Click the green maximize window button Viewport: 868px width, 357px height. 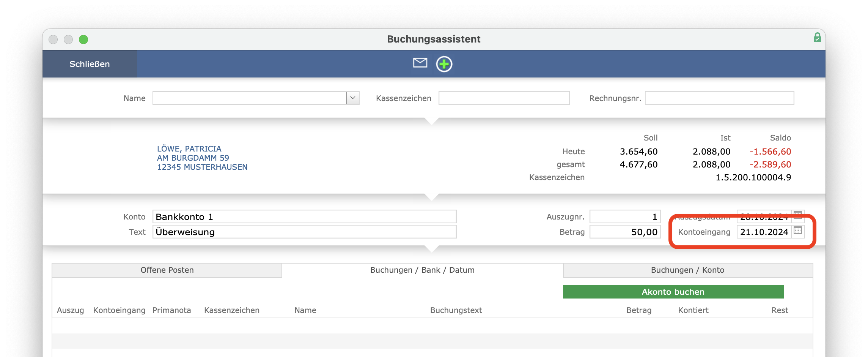[x=83, y=39]
